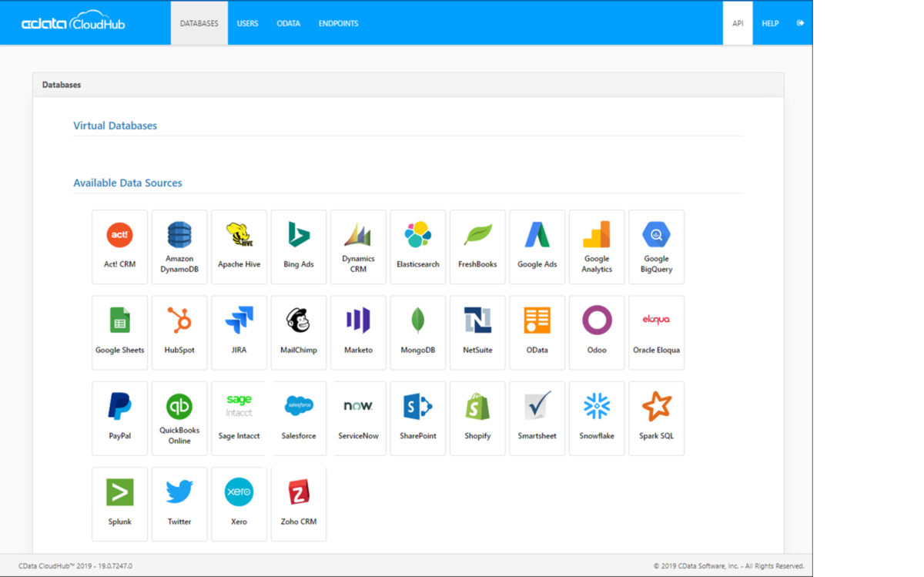Open the Endpoints tab
Image resolution: width=924 pixels, height=577 pixels.
pos(339,23)
